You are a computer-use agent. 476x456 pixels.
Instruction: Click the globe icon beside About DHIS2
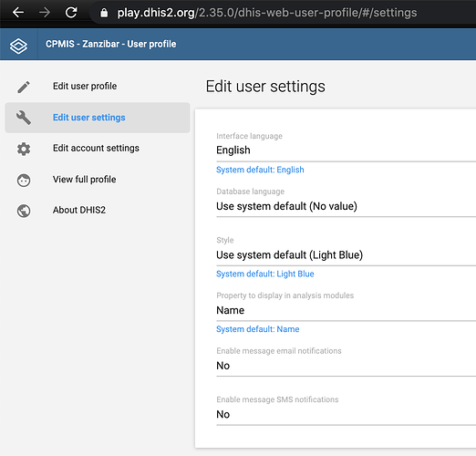[x=24, y=211]
